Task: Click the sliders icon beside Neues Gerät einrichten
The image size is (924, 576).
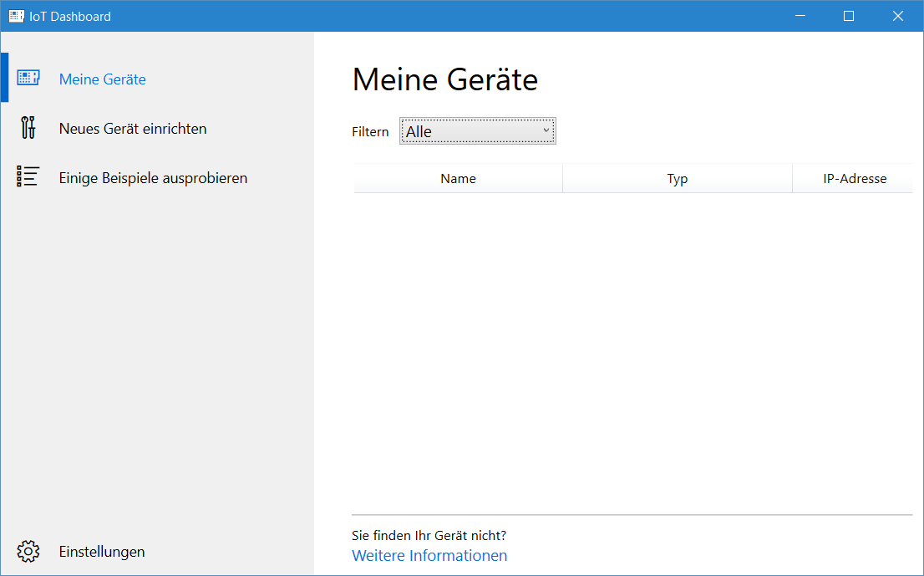Action: [28, 128]
